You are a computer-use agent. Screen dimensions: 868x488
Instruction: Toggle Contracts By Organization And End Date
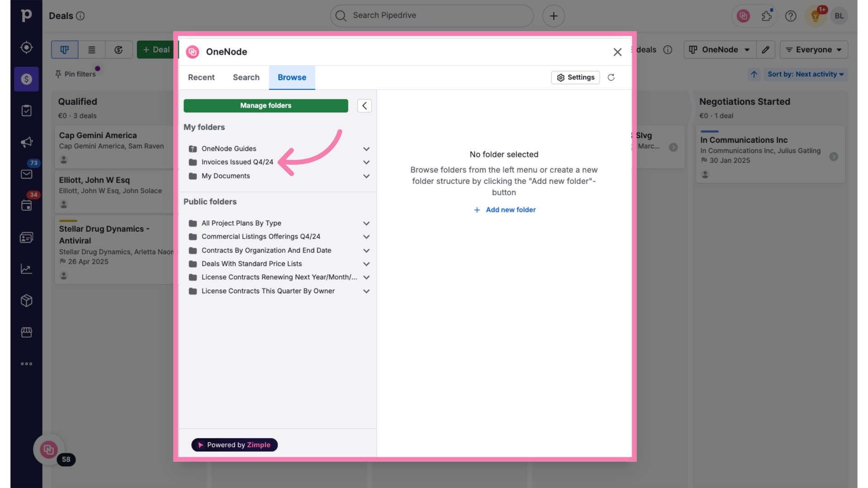(365, 250)
